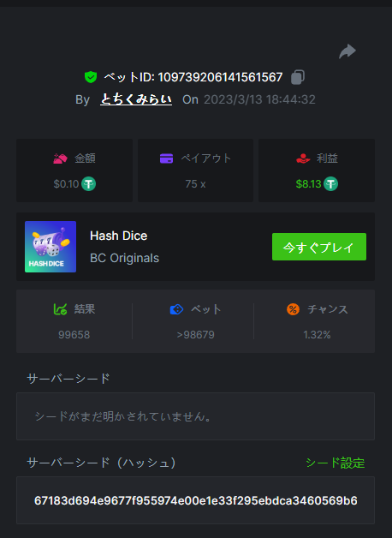Click the pink amount icon next to 金額

(x=60, y=158)
